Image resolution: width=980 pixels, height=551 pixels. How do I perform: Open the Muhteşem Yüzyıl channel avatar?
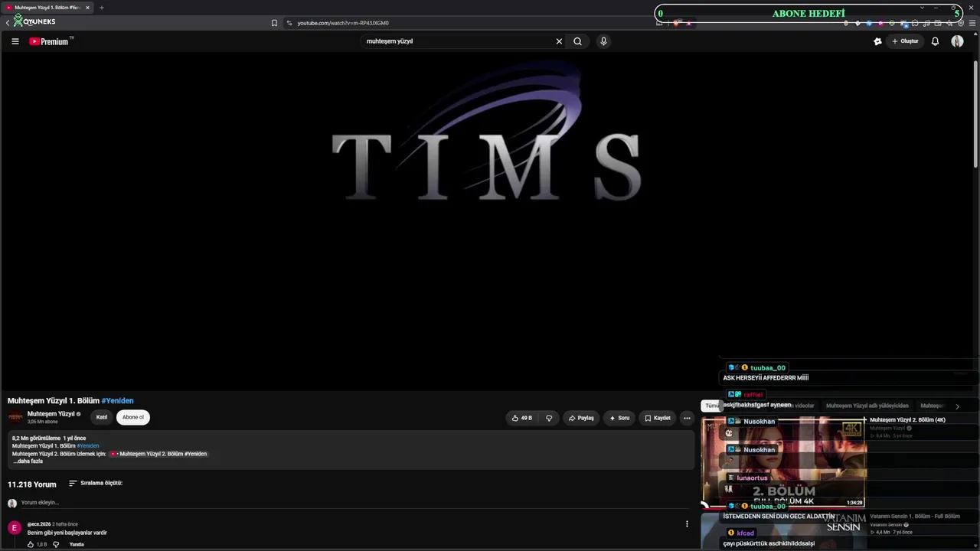point(15,417)
